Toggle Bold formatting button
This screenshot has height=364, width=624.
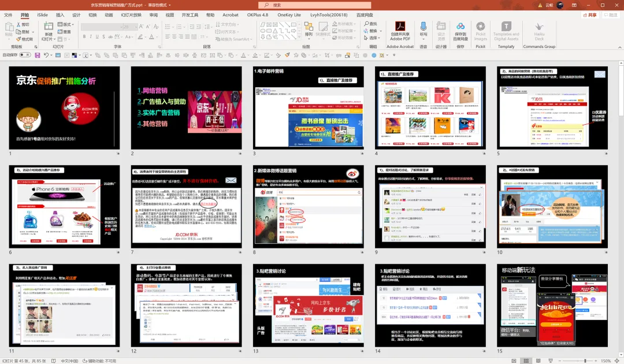pyautogui.click(x=84, y=36)
